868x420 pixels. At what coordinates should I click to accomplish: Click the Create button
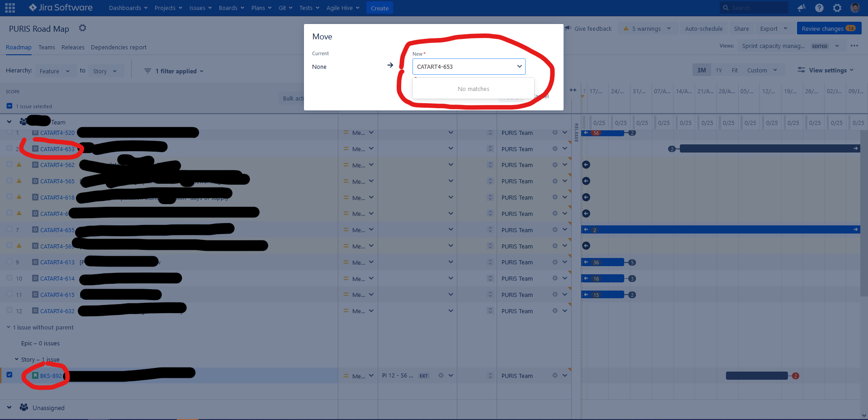379,8
